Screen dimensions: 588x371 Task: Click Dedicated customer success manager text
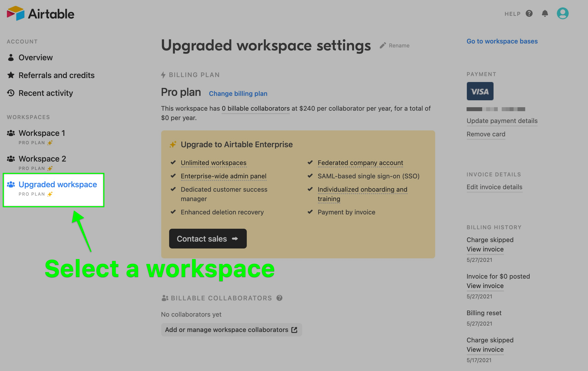coord(224,194)
